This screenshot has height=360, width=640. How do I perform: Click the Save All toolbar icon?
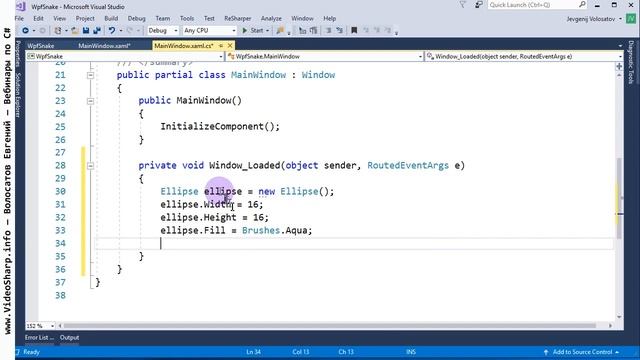click(x=97, y=31)
